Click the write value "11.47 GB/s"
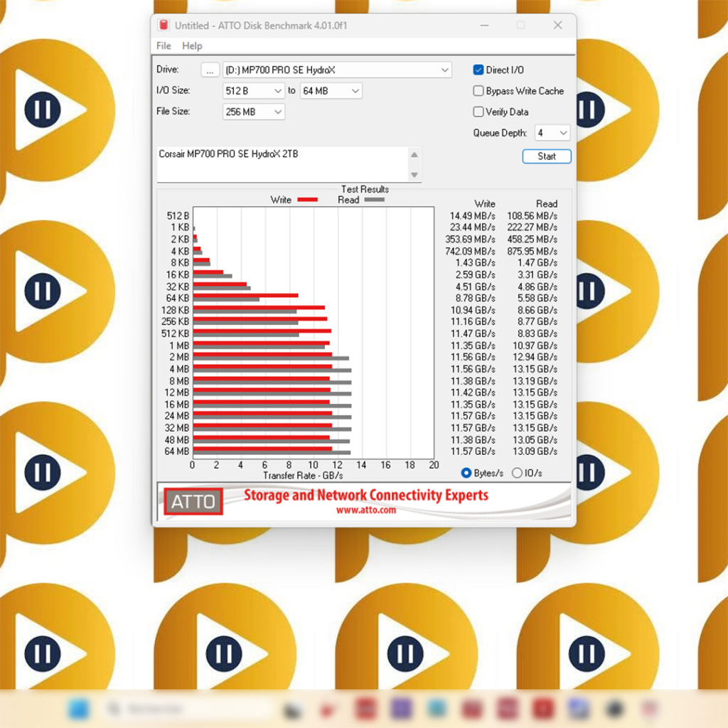The width and height of the screenshot is (728, 728). tap(473, 334)
